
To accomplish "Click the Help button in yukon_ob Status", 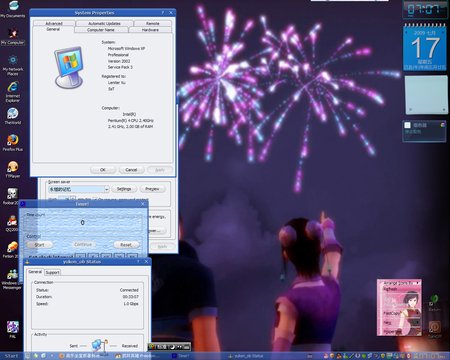I will click(138, 262).
